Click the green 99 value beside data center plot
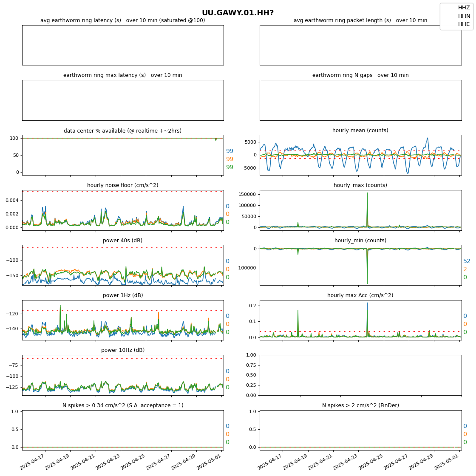The width and height of the screenshot is (476, 476). click(229, 167)
